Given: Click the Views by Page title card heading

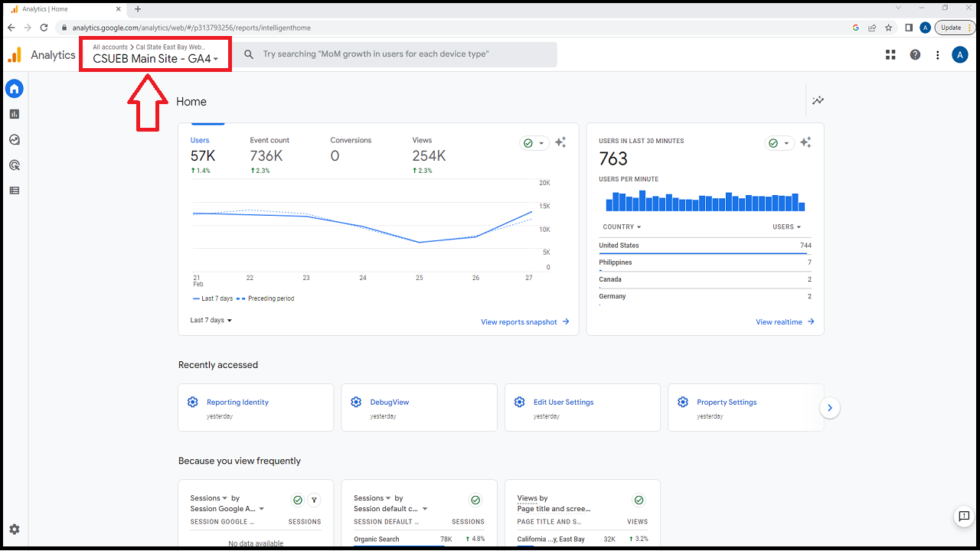Looking at the screenshot, I should 554,504.
